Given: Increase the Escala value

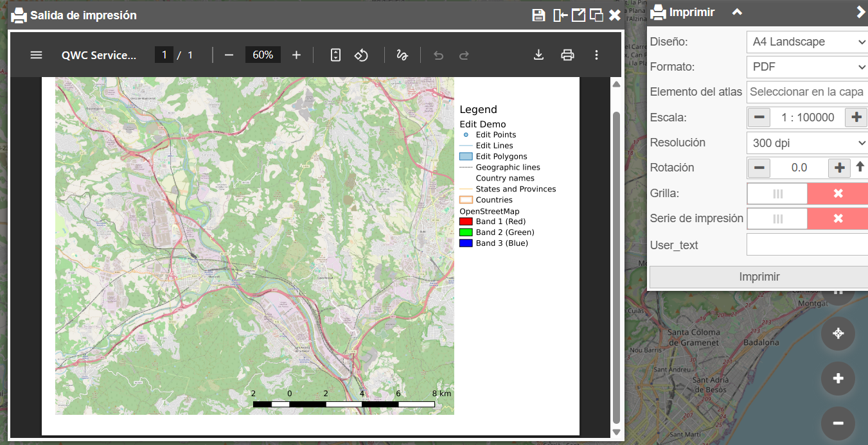Looking at the screenshot, I should [x=856, y=118].
